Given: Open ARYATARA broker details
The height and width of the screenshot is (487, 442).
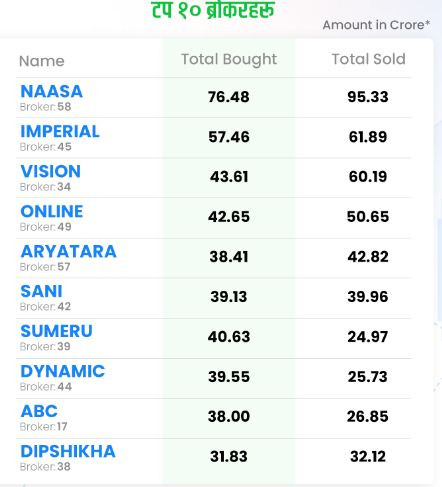Looking at the screenshot, I should pos(68,251).
